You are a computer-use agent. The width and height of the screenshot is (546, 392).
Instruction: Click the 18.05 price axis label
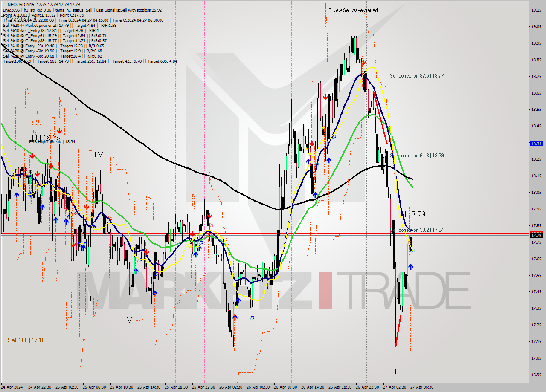click(536, 192)
